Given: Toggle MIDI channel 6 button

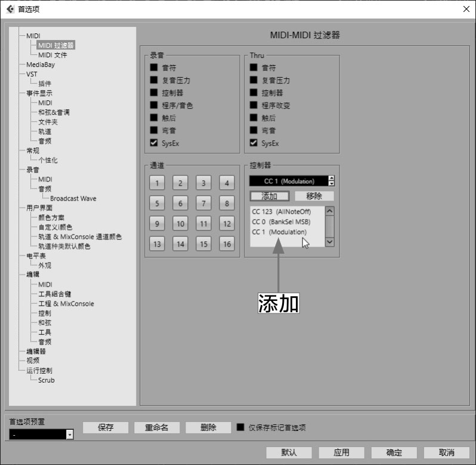Looking at the screenshot, I should (x=180, y=203).
